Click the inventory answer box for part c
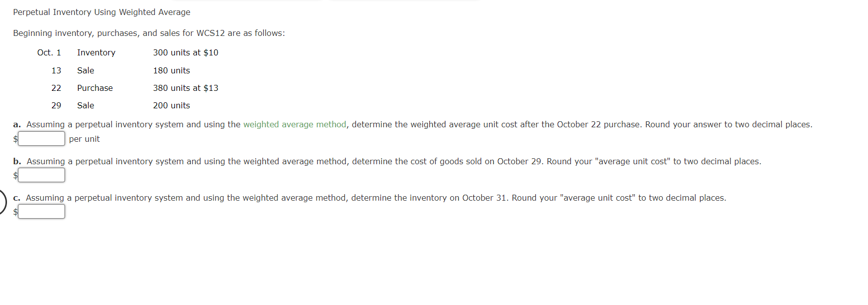The image size is (868, 305). [41, 211]
